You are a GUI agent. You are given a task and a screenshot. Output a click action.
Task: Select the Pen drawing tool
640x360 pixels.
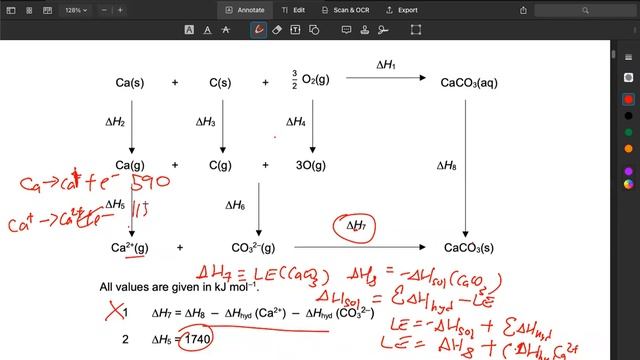[x=259, y=30]
